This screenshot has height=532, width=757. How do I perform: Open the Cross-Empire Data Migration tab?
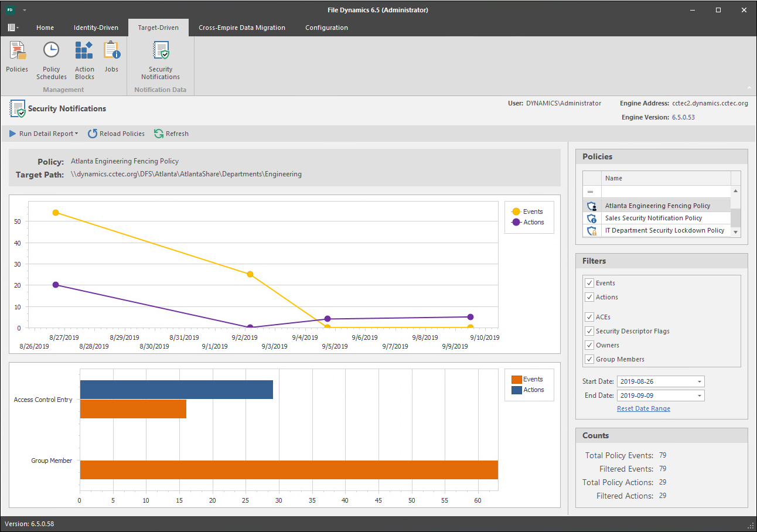tap(241, 28)
